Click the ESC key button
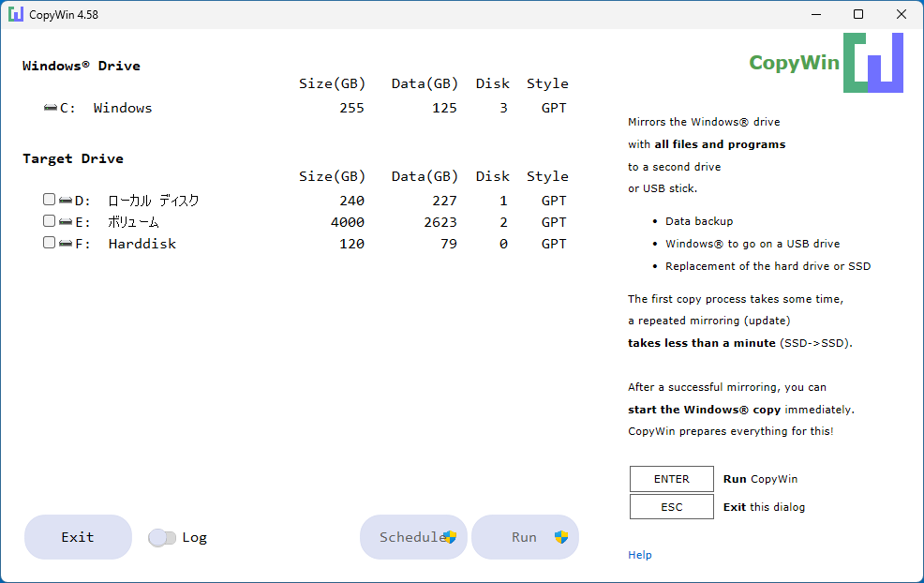The image size is (924, 583). 672,507
